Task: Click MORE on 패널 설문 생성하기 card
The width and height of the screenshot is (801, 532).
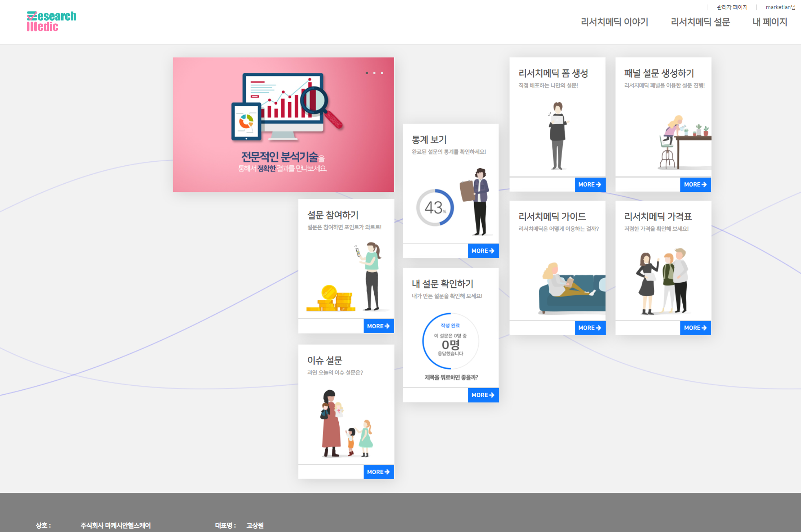Action: 695,185
